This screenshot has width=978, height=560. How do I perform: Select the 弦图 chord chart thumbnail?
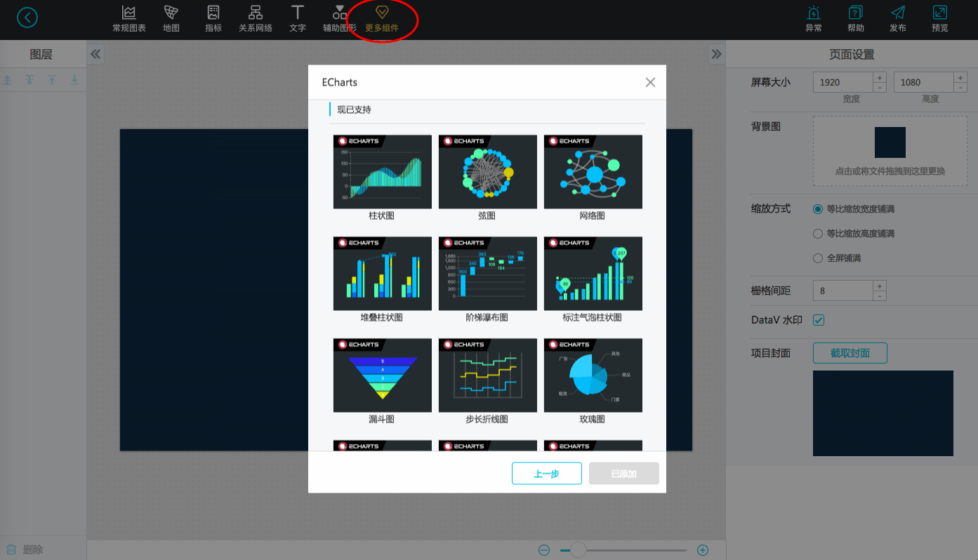487,172
